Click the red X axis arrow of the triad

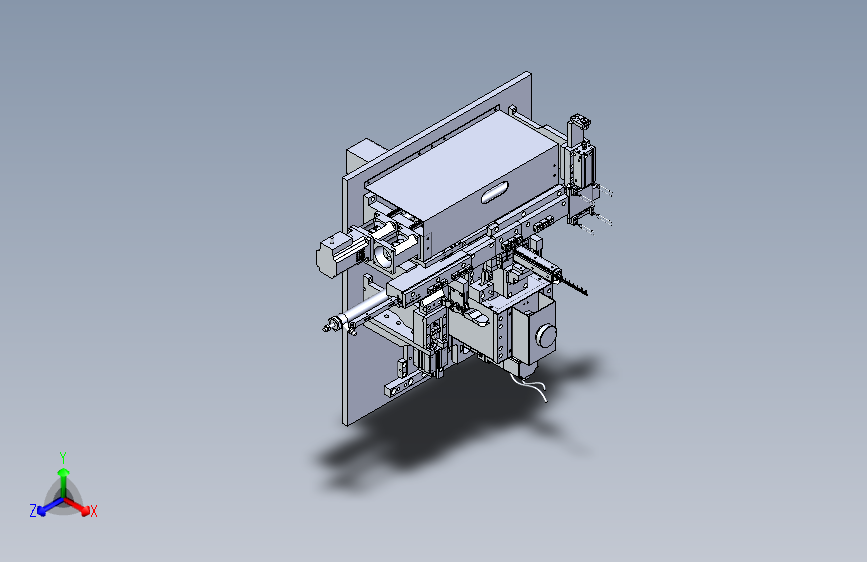pos(78,506)
